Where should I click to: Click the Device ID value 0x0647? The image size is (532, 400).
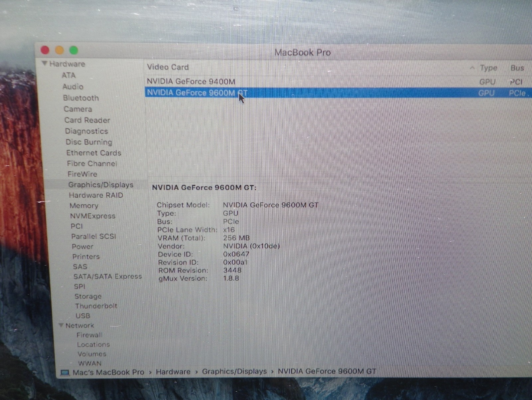(x=236, y=254)
